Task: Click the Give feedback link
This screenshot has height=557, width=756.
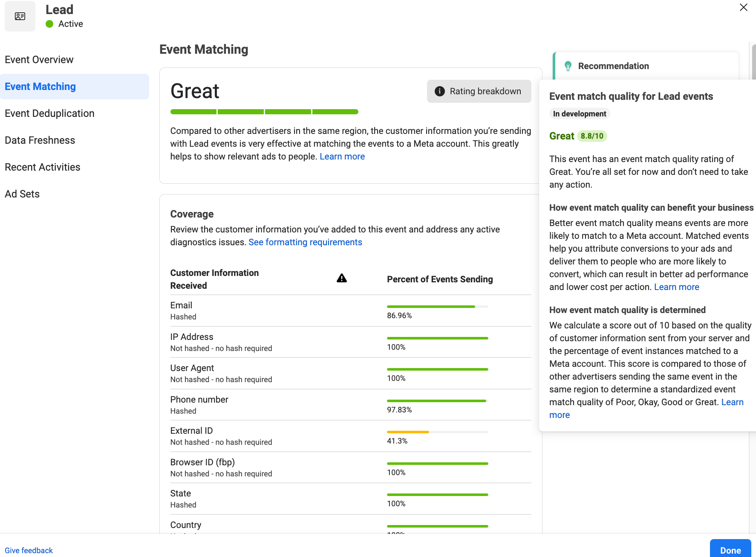Action: (29, 550)
